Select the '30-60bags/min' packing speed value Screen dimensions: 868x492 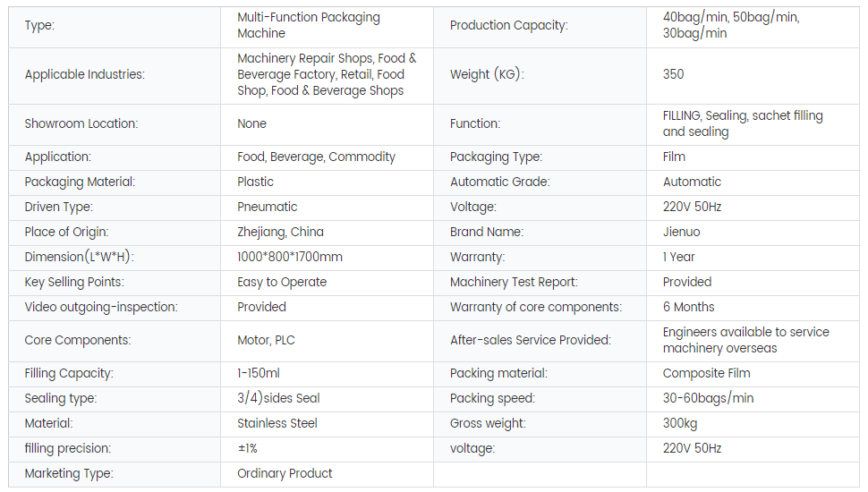pyautogui.click(x=708, y=398)
